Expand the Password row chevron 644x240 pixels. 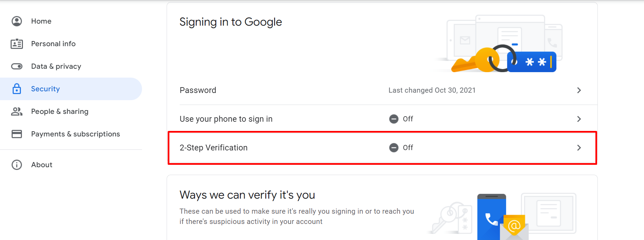[579, 90]
